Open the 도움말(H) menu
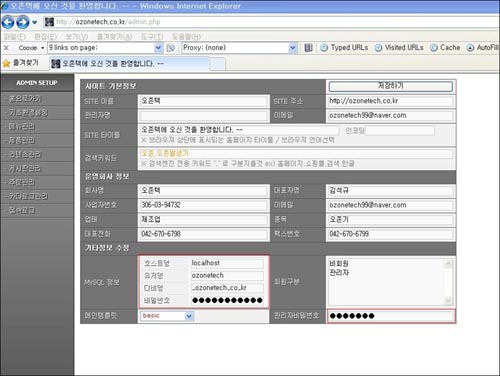The image size is (500, 376). [186, 37]
